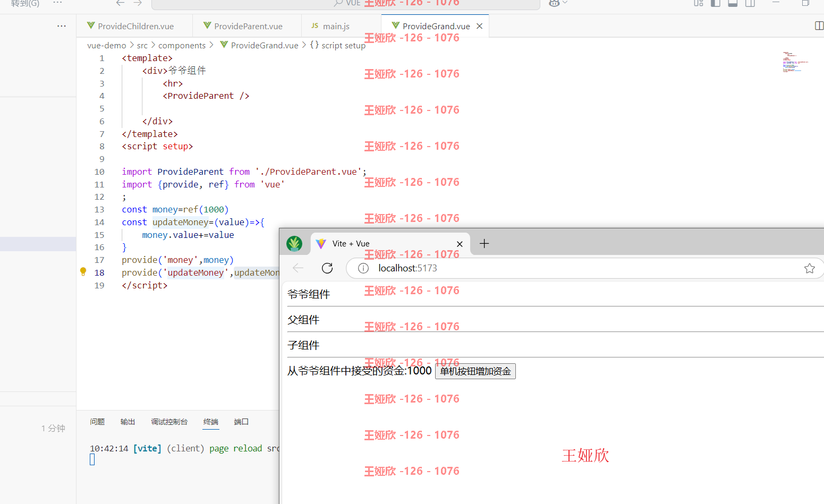The image size is (824, 504).
Task: Click the ProvideGrand.vue breadcrumb
Action: tap(259, 45)
